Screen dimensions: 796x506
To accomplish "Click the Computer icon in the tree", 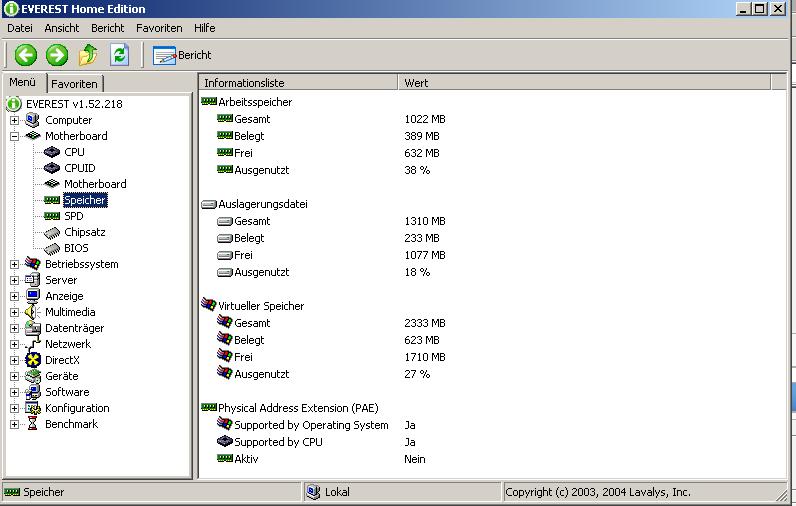I will pyautogui.click(x=32, y=120).
